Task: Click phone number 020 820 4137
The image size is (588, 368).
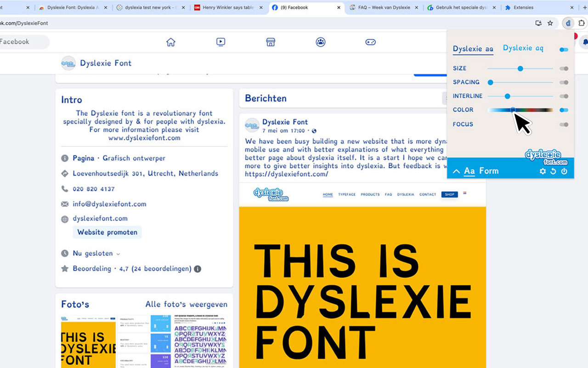Action: pyautogui.click(x=94, y=189)
